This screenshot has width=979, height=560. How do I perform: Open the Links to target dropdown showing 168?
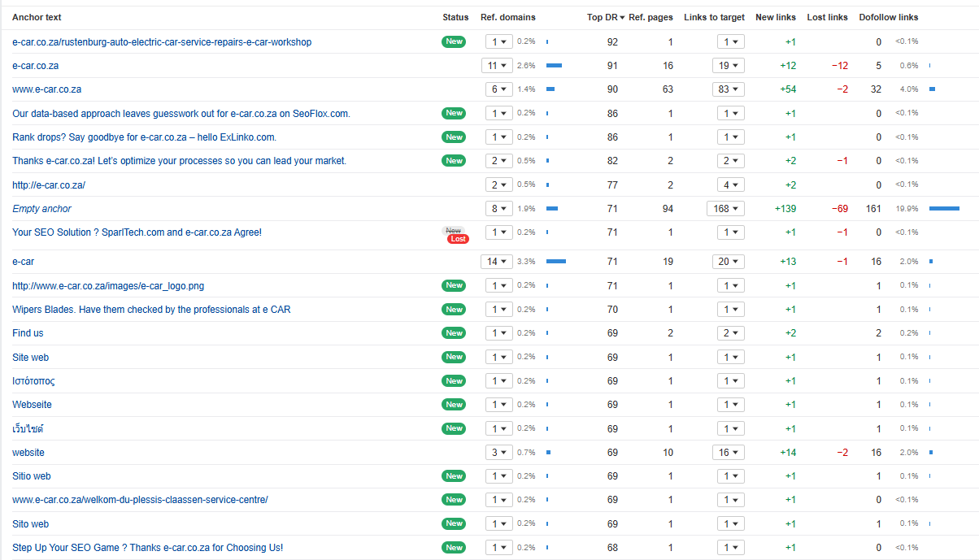click(x=725, y=209)
